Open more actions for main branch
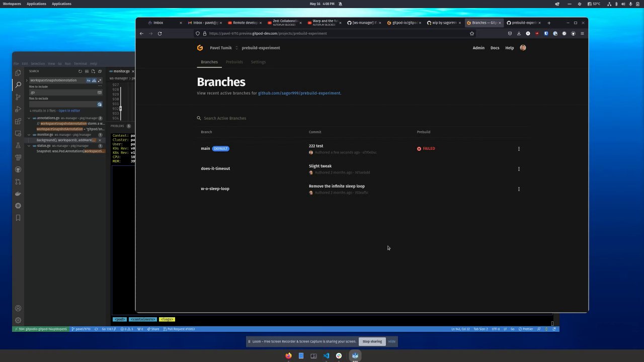The height and width of the screenshot is (362, 644). coord(519,149)
